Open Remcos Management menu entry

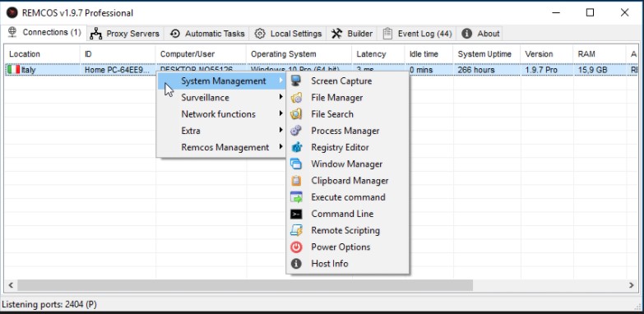tap(222, 147)
